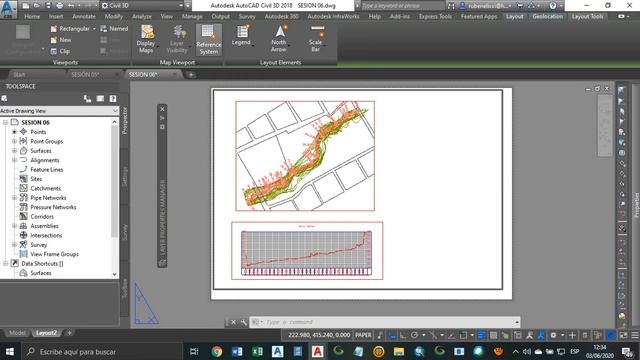The width and height of the screenshot is (640, 360).
Task: Open the Analyze ribbon tab
Action: click(142, 16)
